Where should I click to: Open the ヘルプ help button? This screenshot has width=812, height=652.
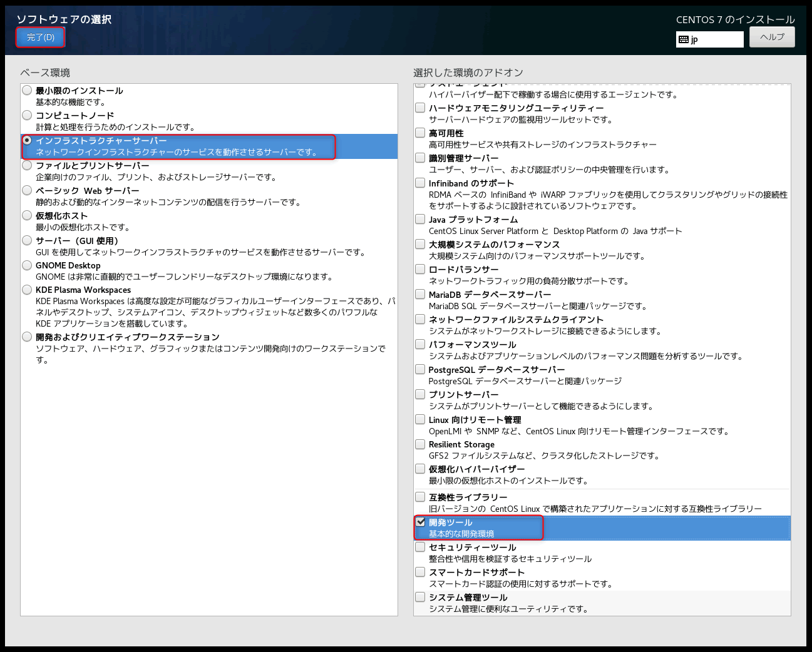click(x=771, y=37)
